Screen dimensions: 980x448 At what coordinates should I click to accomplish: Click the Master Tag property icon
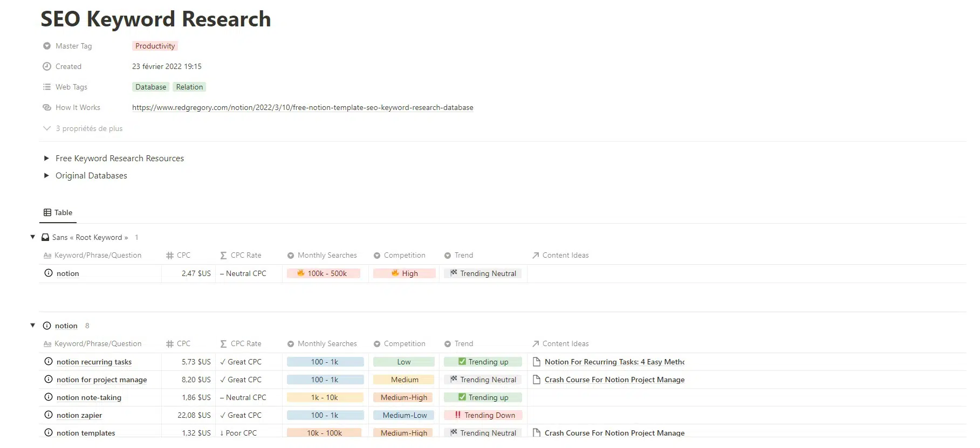pos(47,46)
